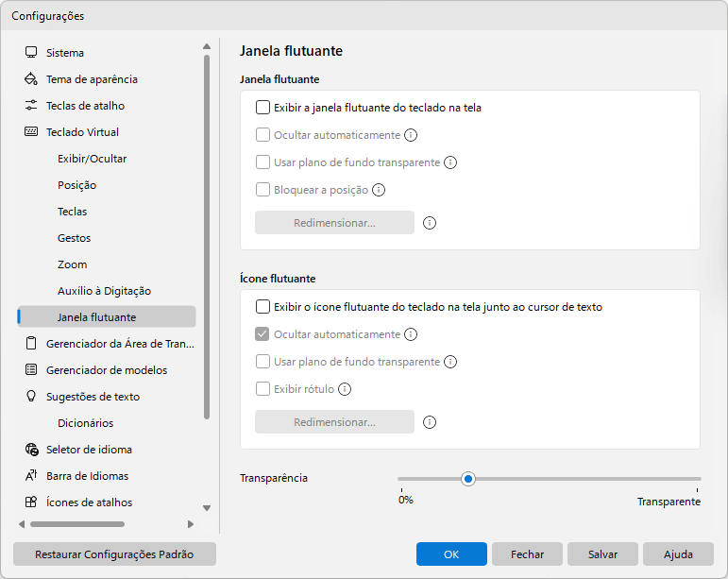Viewport: 728px width, 579px height.
Task: Click the Teclado Virtual keyboard icon
Action: pos(31,132)
